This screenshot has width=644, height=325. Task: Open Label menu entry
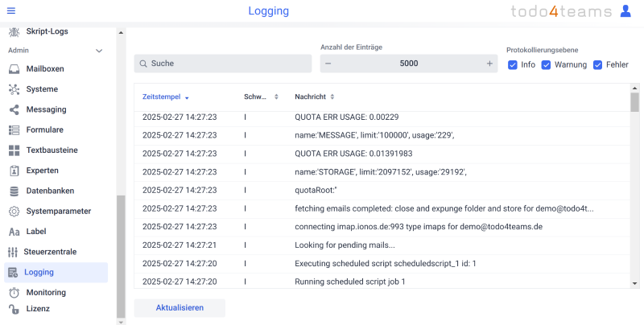pyautogui.click(x=36, y=232)
